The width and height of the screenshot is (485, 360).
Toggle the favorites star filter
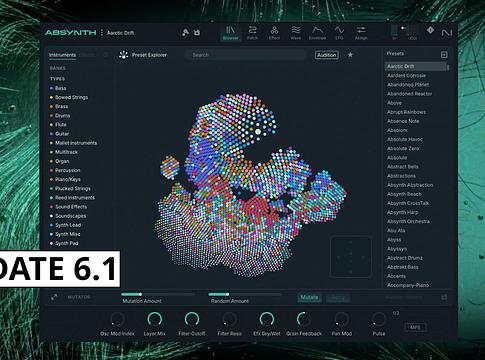[350, 55]
